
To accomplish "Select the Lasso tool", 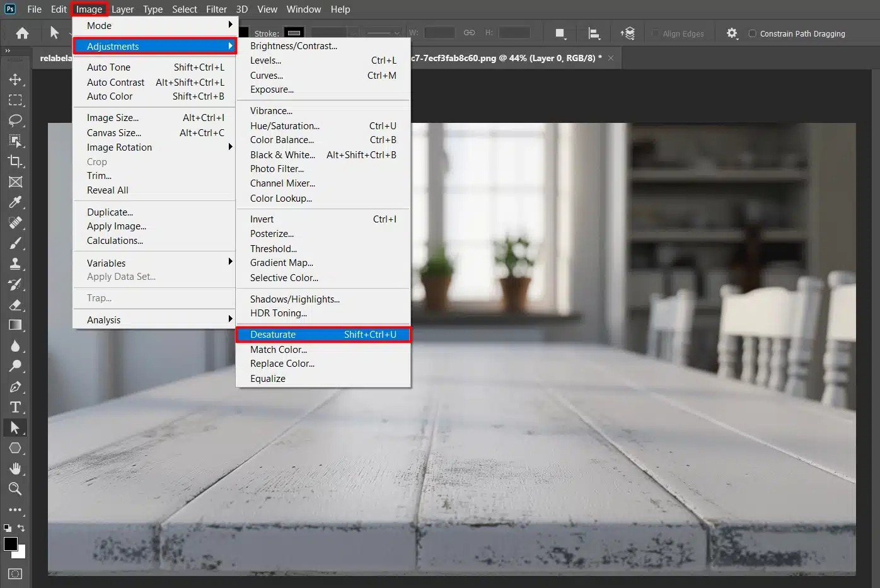I will (15, 120).
